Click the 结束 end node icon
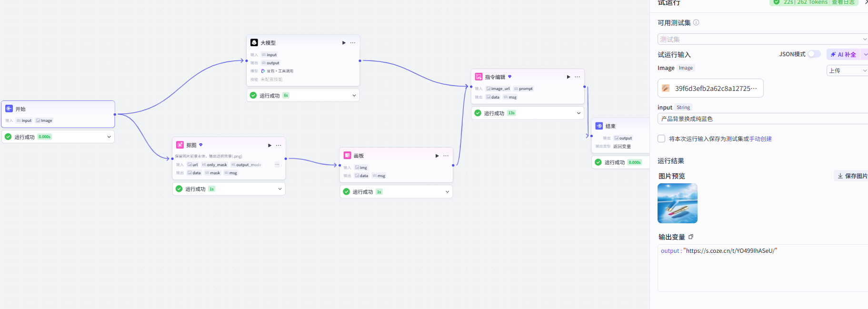 pos(599,126)
